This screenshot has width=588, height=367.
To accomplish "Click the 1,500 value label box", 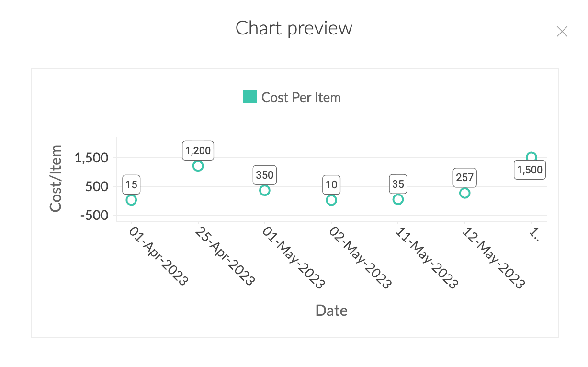I will (x=530, y=170).
